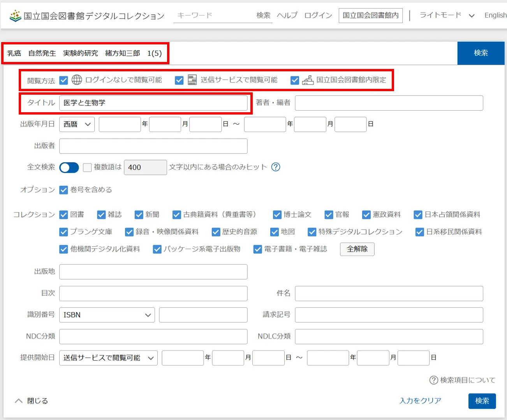Click into the 著者・編者 input field
The image size is (507, 420).
coord(389,103)
